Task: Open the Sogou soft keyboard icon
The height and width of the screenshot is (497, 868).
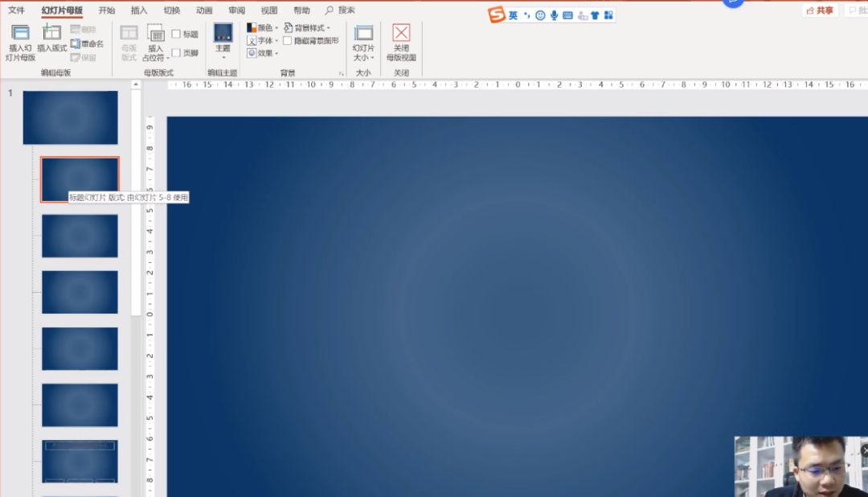Action: click(567, 15)
